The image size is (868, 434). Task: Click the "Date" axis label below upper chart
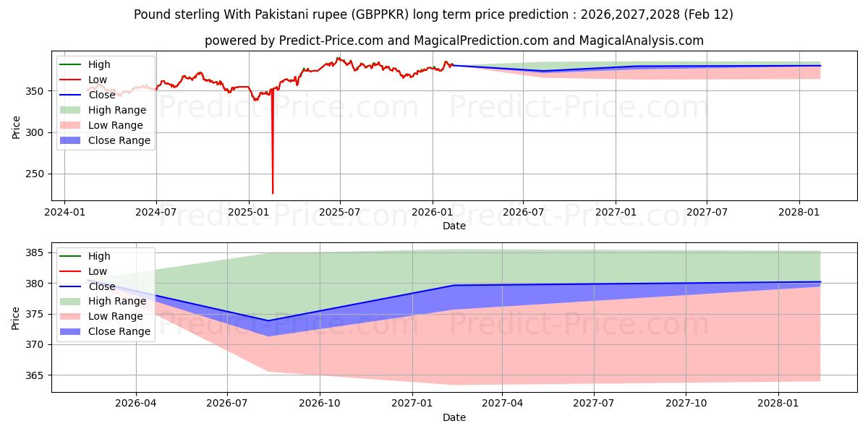point(454,226)
